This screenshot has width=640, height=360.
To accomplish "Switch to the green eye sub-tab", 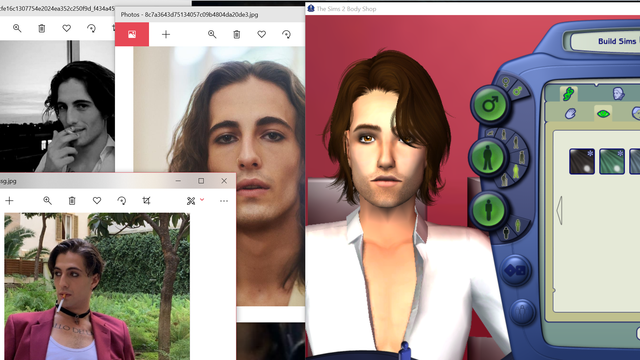I will click(x=603, y=113).
